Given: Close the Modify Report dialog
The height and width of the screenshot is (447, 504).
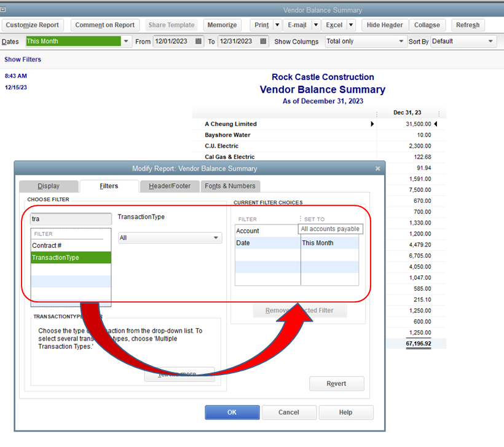Looking at the screenshot, I should [377, 168].
